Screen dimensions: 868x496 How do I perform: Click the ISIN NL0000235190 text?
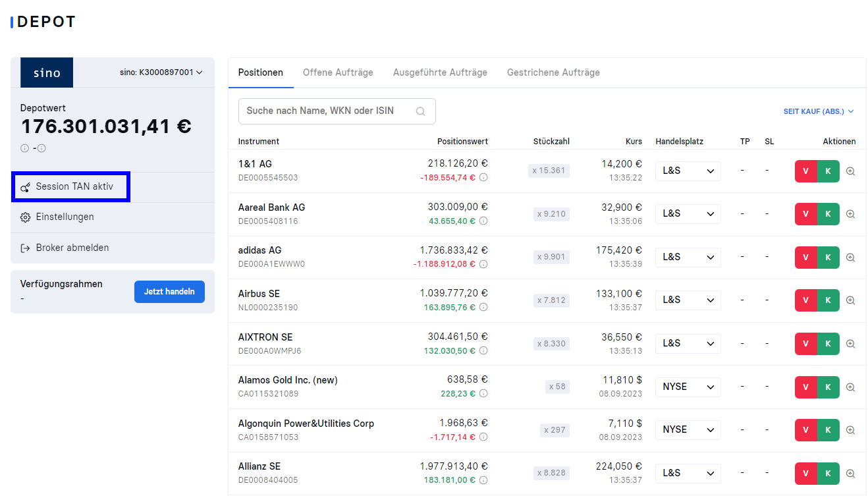268,308
